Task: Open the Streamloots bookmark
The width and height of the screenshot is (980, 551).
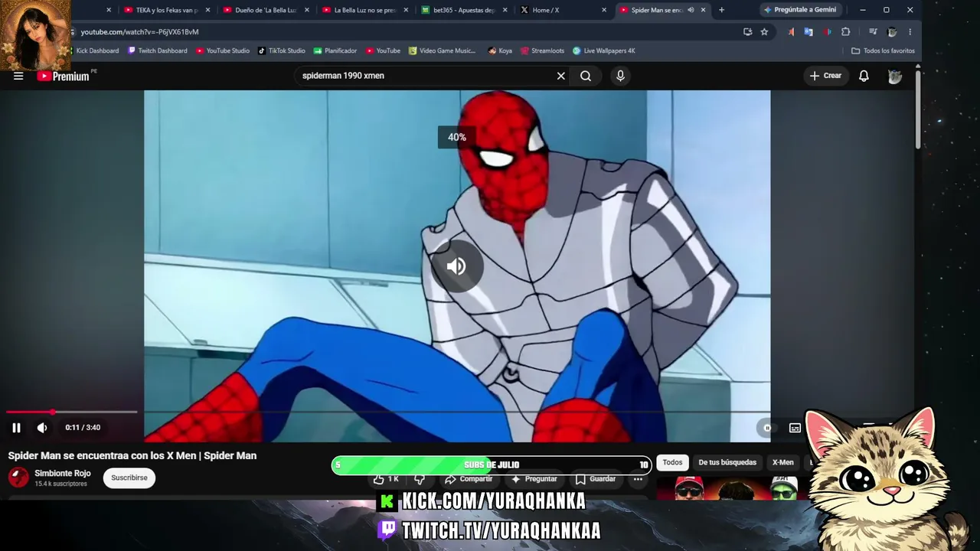Action: pos(542,51)
